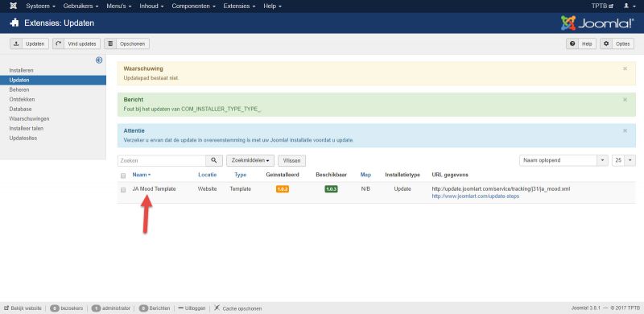Click the ja_mood.xml update URL text
644x314 pixels.
501,189
